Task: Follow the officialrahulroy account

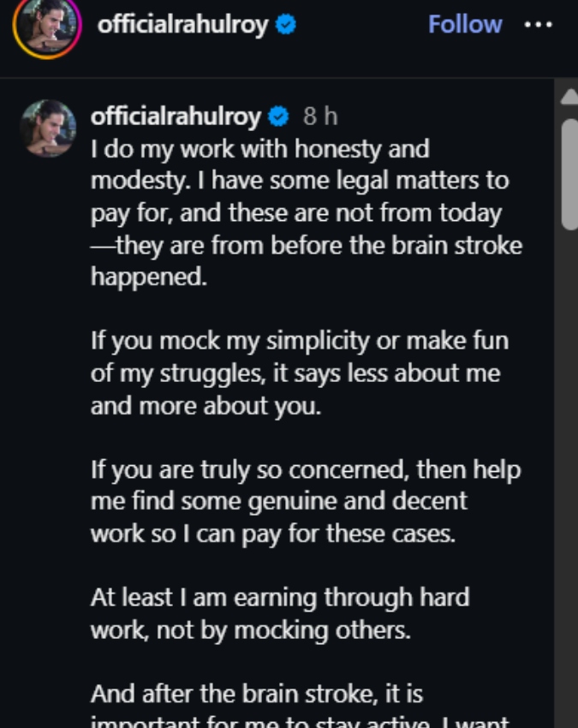Action: point(464,24)
